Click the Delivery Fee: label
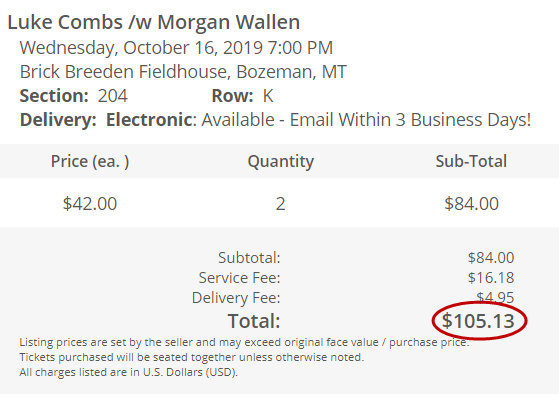The image size is (559, 394). tap(236, 298)
